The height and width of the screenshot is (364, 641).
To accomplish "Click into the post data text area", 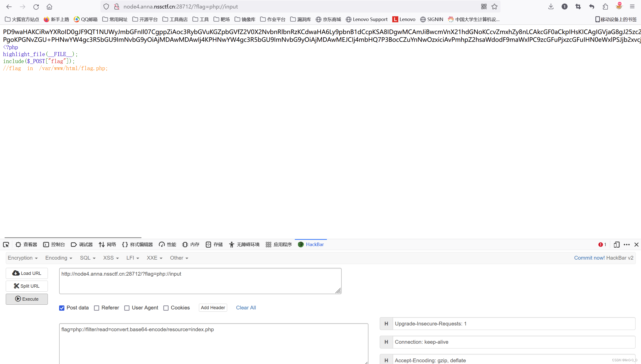I will coord(213,343).
